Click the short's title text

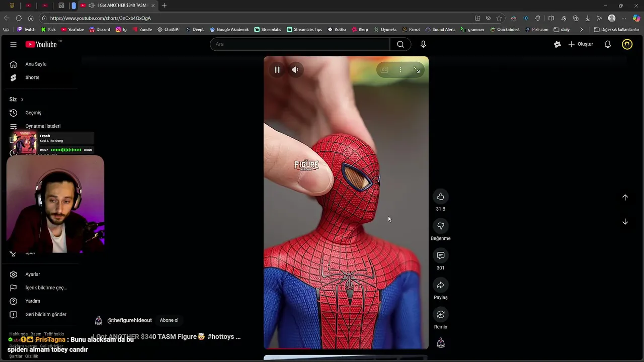[x=167, y=337]
